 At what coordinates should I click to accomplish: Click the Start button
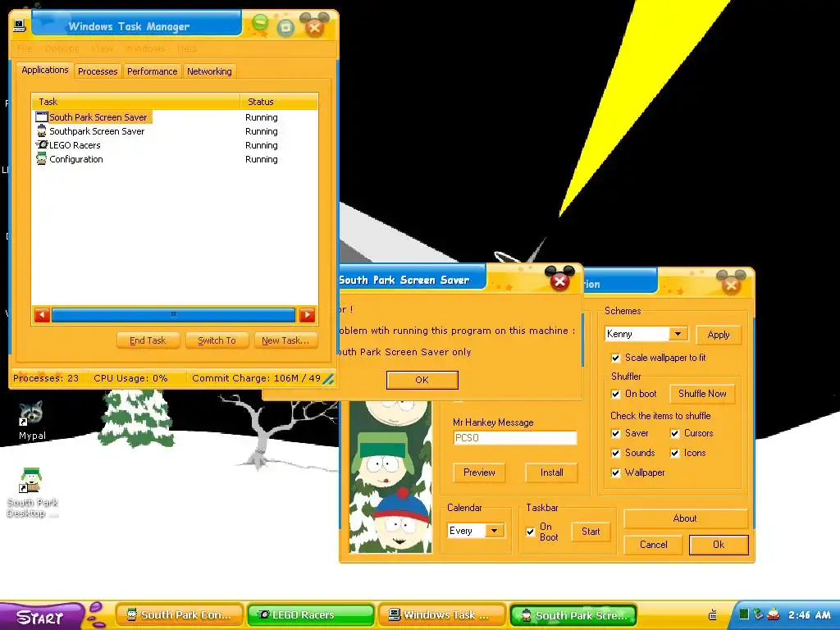pyautogui.click(x=41, y=617)
